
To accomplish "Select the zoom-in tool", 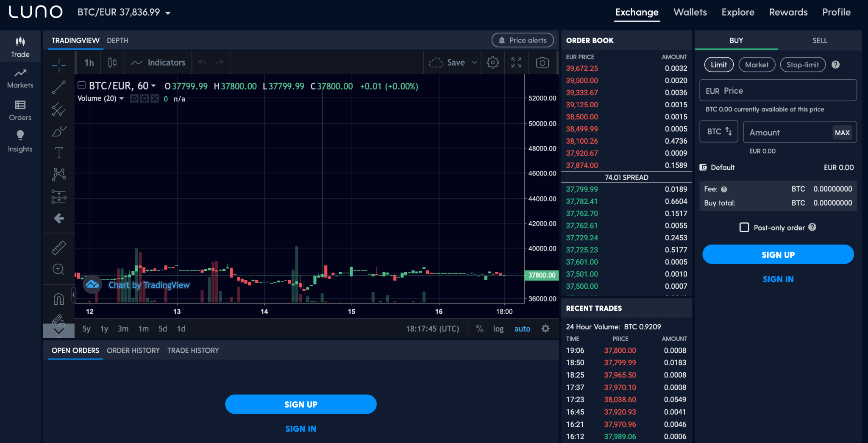I will 58,269.
